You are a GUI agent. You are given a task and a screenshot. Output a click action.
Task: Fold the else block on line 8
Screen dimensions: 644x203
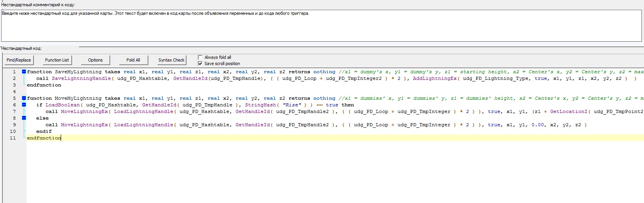tap(24, 118)
